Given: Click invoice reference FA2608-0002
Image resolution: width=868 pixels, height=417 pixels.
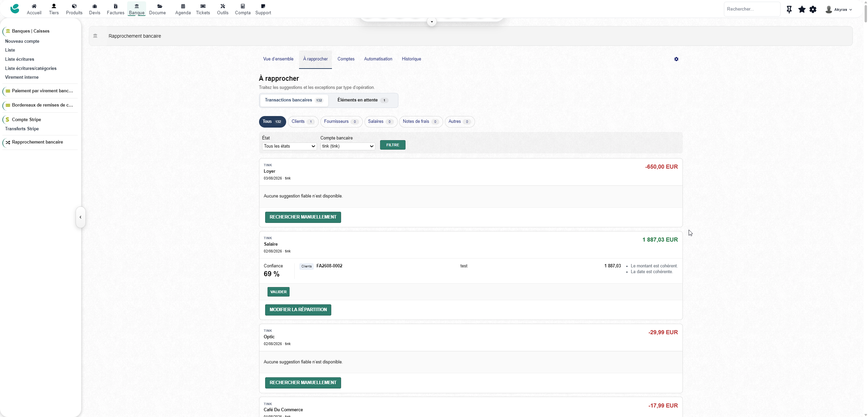Looking at the screenshot, I should click(x=329, y=266).
